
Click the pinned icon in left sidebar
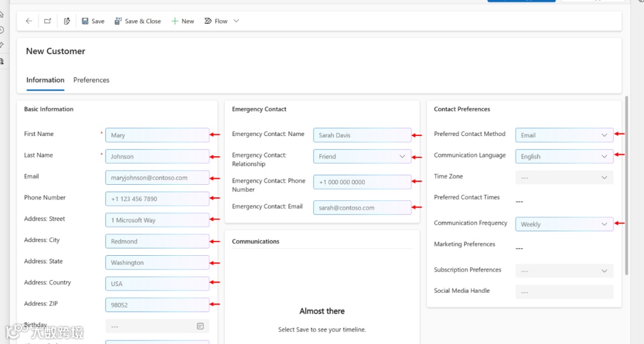click(x=2, y=45)
